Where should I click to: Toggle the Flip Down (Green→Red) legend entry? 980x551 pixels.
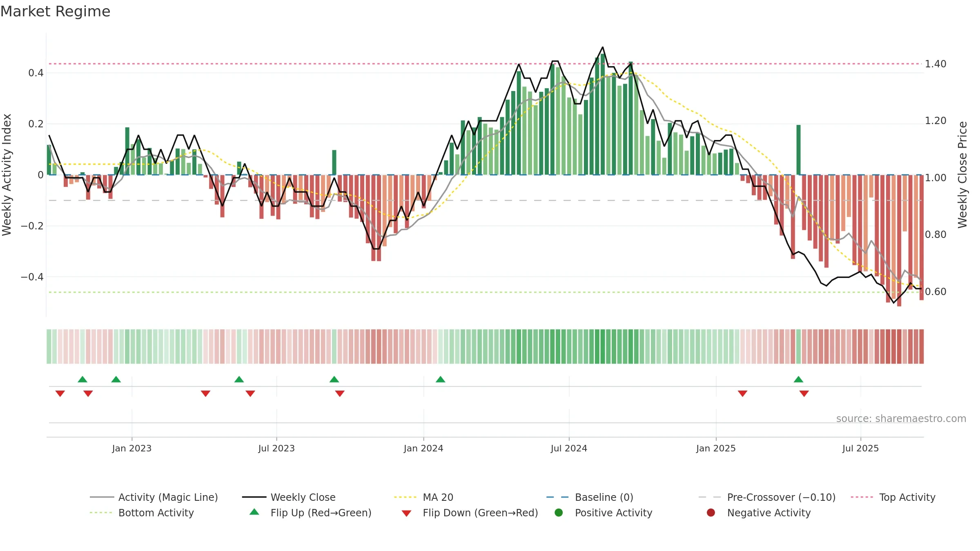pyautogui.click(x=470, y=513)
